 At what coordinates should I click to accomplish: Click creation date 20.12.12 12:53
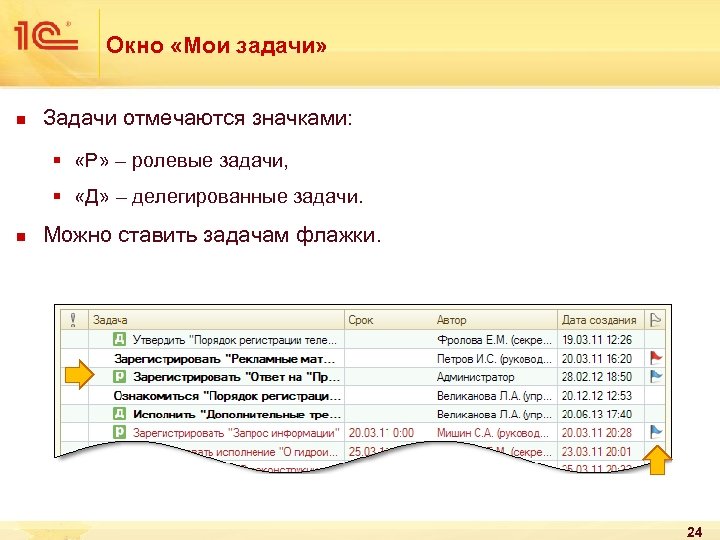597,396
